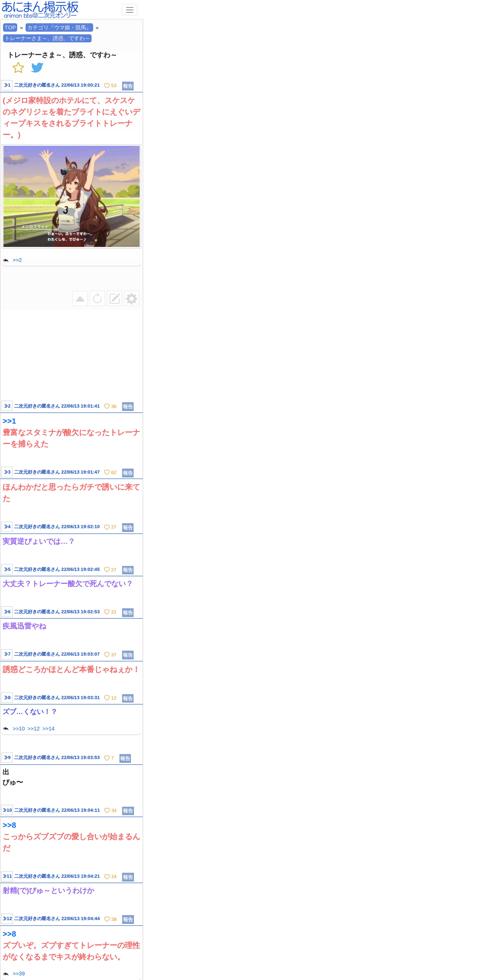Click post number >>8 anchor button
Screen dimensions: 490x980
tap(7, 697)
